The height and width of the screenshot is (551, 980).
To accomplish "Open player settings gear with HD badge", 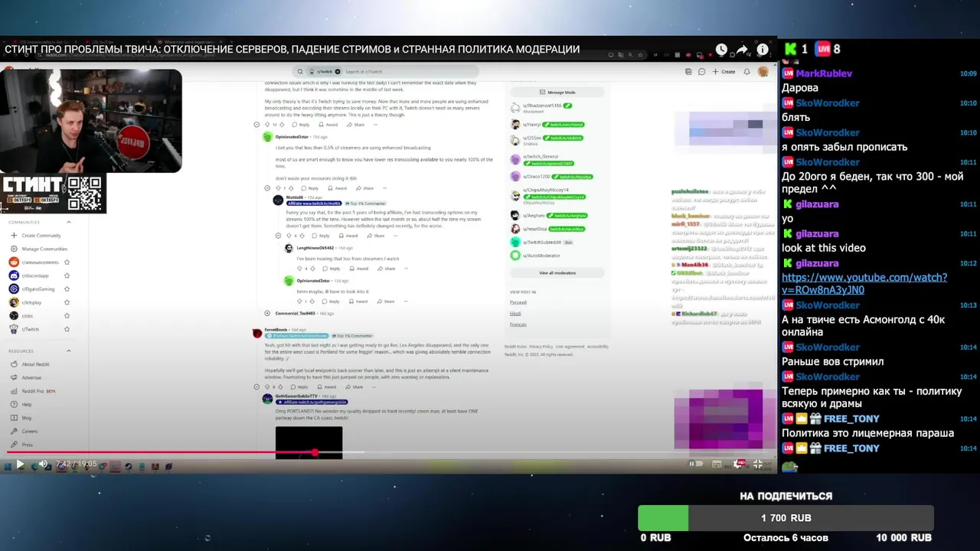I will (x=739, y=464).
